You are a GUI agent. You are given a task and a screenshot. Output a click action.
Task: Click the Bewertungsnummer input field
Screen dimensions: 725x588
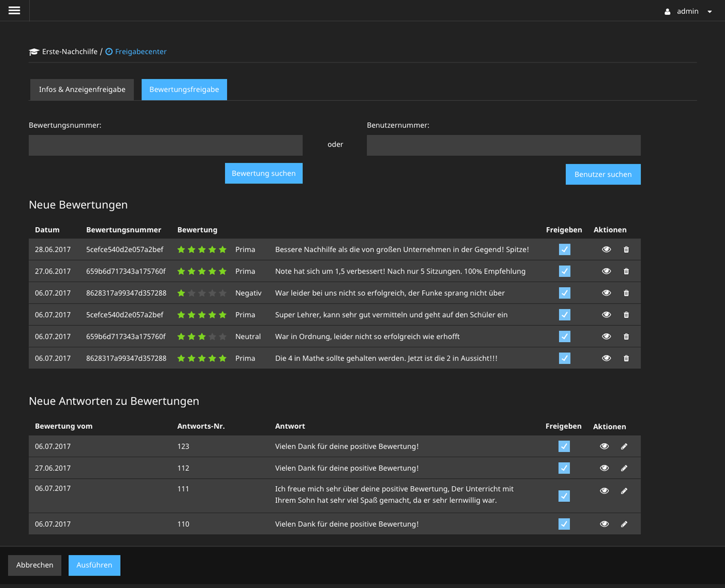click(x=165, y=145)
